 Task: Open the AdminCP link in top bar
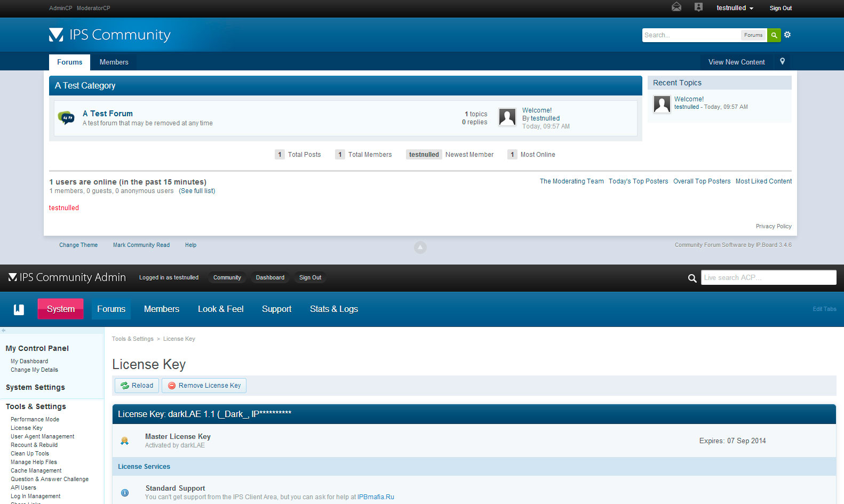60,8
